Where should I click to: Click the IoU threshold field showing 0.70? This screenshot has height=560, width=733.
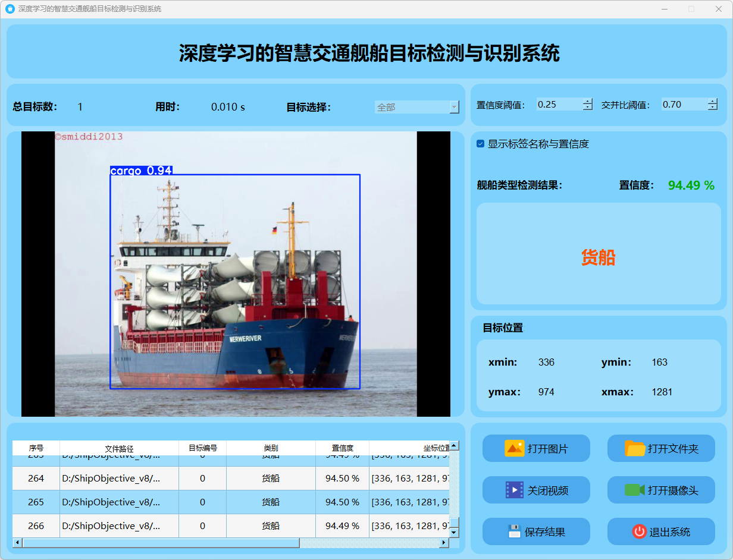pos(683,105)
